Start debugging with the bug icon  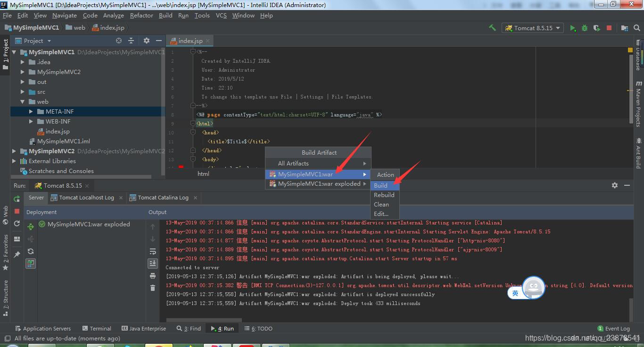585,28
